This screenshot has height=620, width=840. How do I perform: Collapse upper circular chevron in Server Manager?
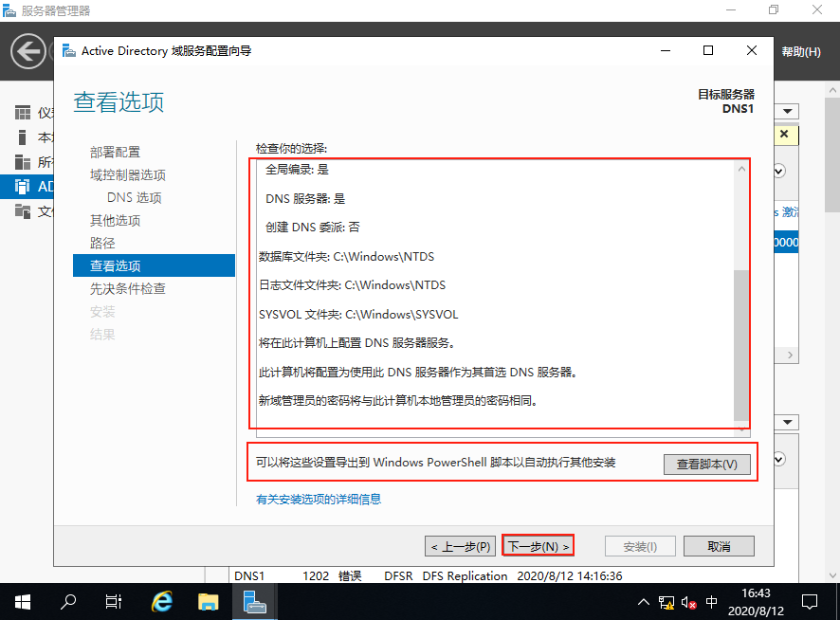(x=779, y=171)
